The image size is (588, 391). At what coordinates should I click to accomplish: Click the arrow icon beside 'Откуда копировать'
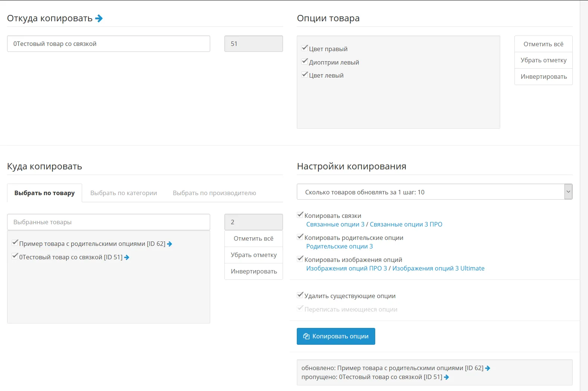click(x=99, y=18)
